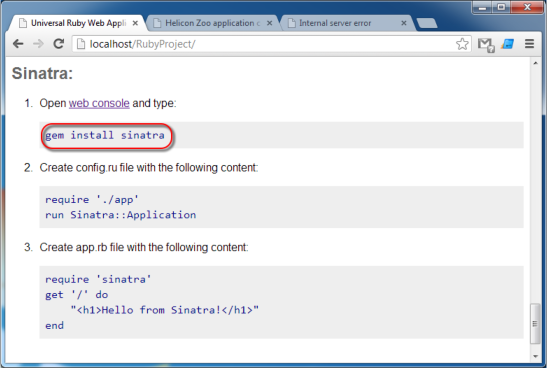
Task: Close the Universal Ruby Web Application tab
Action: point(135,23)
